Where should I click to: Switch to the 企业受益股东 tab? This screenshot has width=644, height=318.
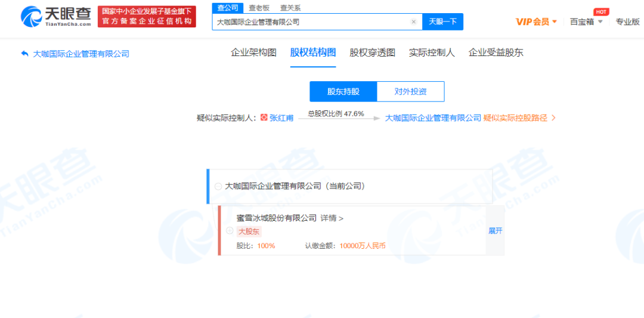coord(496,53)
